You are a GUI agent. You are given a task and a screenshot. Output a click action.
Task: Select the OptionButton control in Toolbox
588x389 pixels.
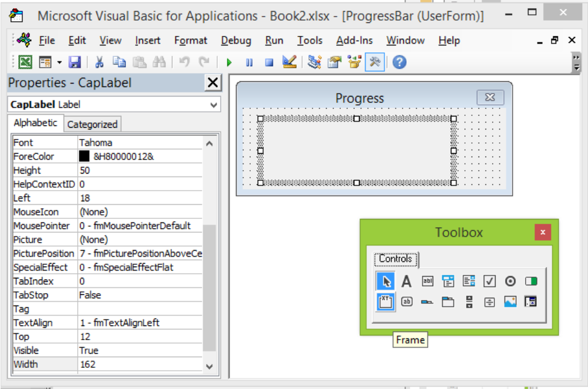pyautogui.click(x=510, y=281)
